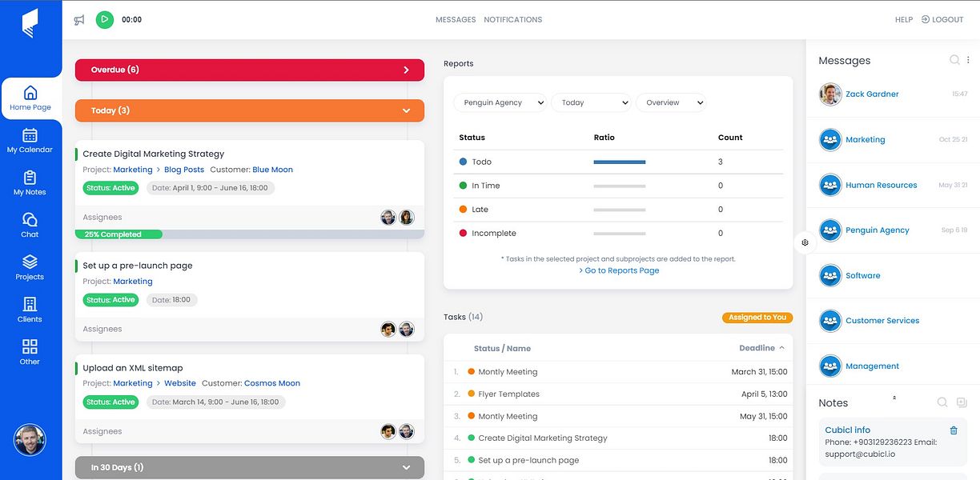Start the timer play button
Viewport: 980px width, 480px height.
(x=105, y=19)
